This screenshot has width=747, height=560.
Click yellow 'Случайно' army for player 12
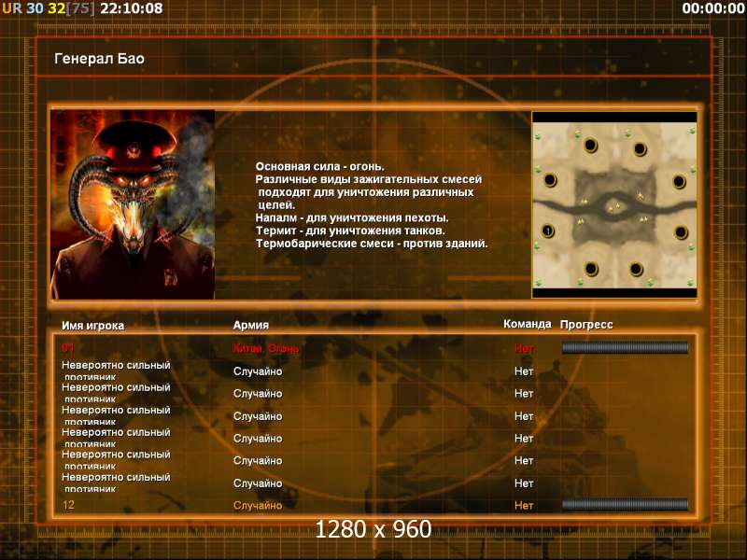point(258,506)
